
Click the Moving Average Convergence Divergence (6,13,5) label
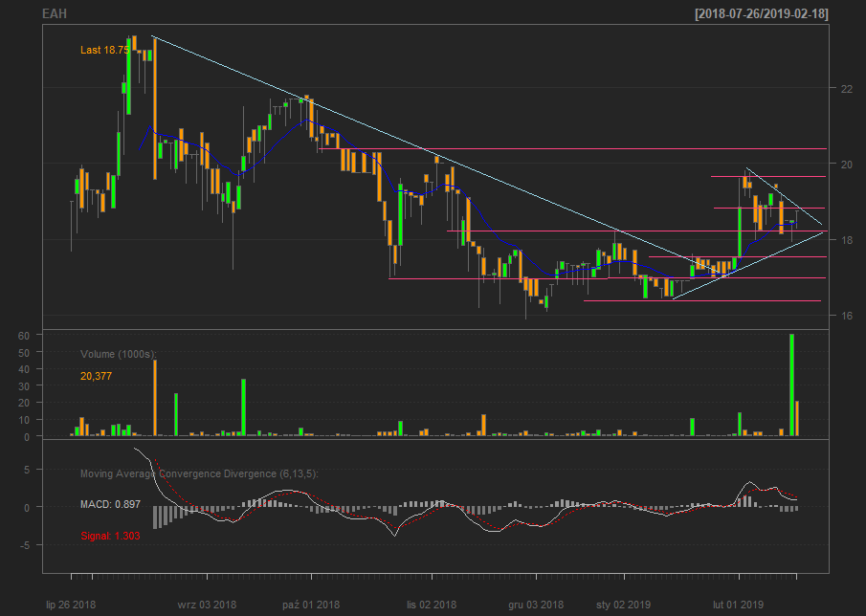[199, 473]
